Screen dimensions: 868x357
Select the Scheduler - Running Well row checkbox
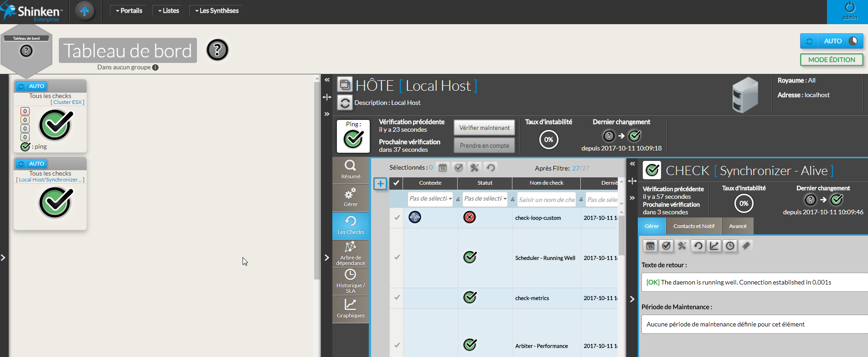click(x=397, y=258)
